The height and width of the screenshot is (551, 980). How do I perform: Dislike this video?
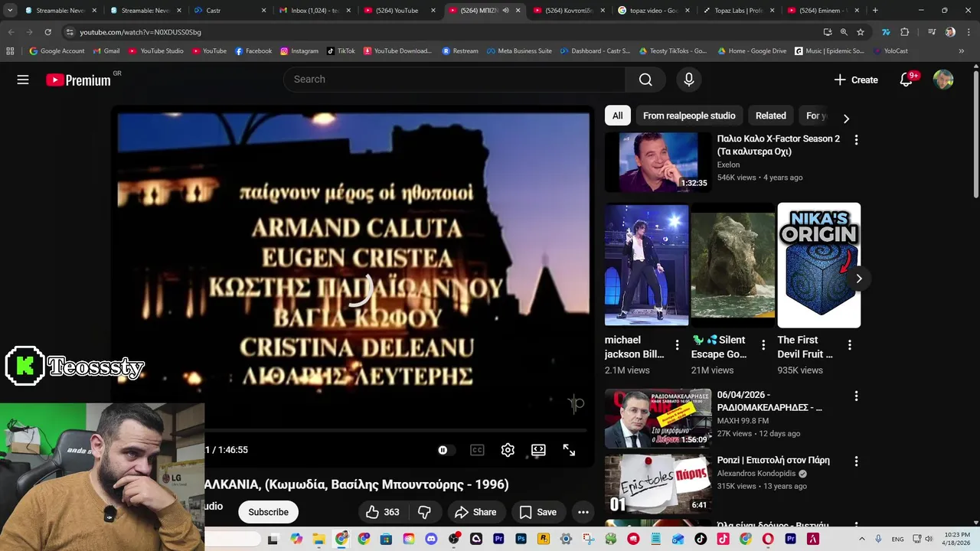click(x=424, y=512)
